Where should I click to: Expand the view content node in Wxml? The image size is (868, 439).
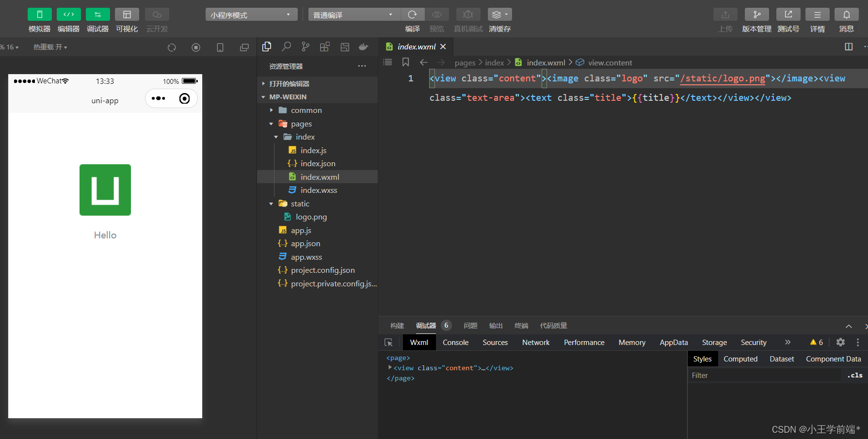(x=390, y=368)
